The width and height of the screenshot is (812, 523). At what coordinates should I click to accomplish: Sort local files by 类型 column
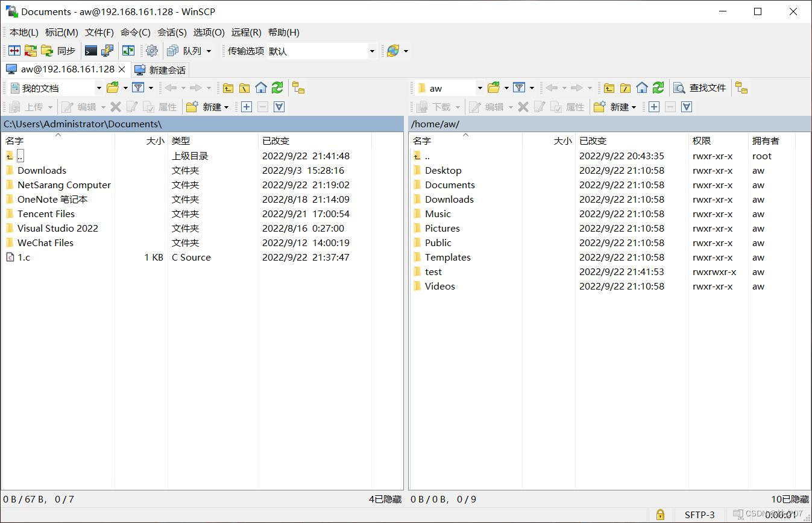[x=213, y=141]
